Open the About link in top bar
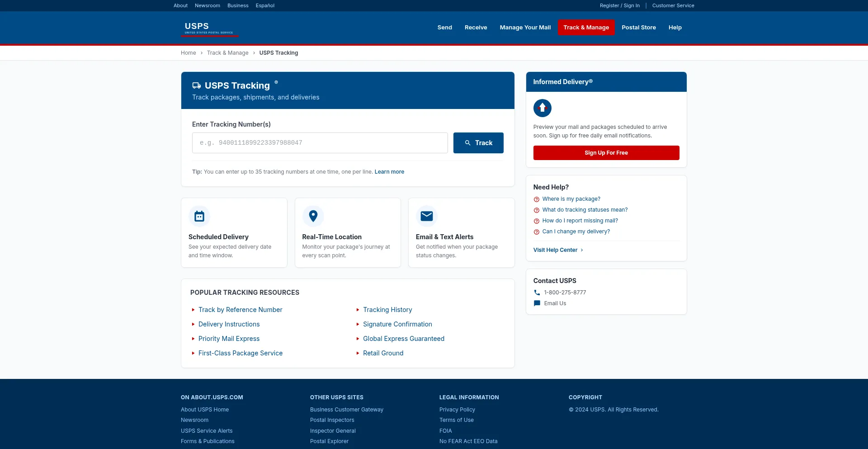 (x=180, y=5)
